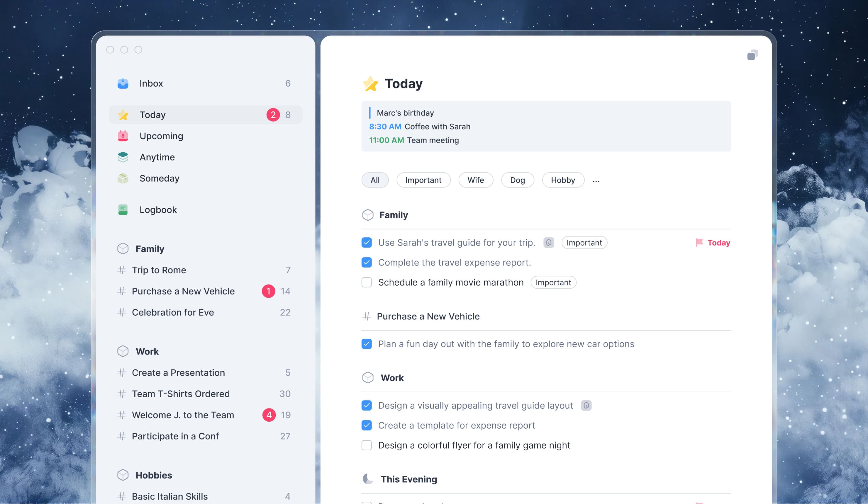The width and height of the screenshot is (868, 504).
Task: Uncheck Use Sarah's travel guide task
Action: [x=367, y=243]
